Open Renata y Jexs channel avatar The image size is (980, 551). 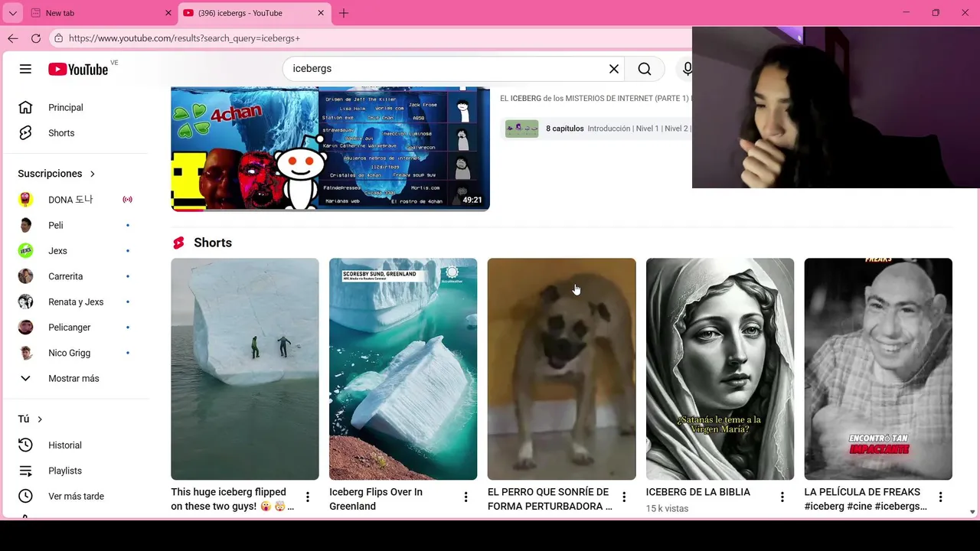26,302
